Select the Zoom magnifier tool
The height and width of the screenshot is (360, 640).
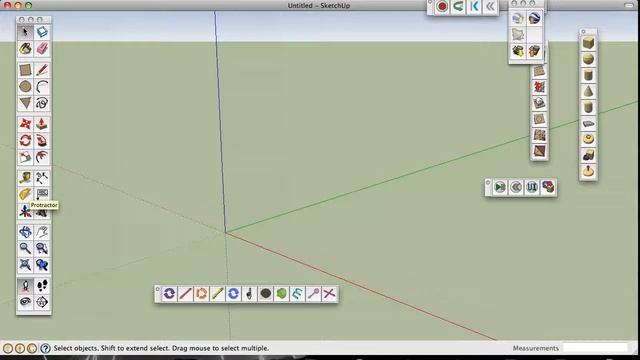tap(25, 248)
